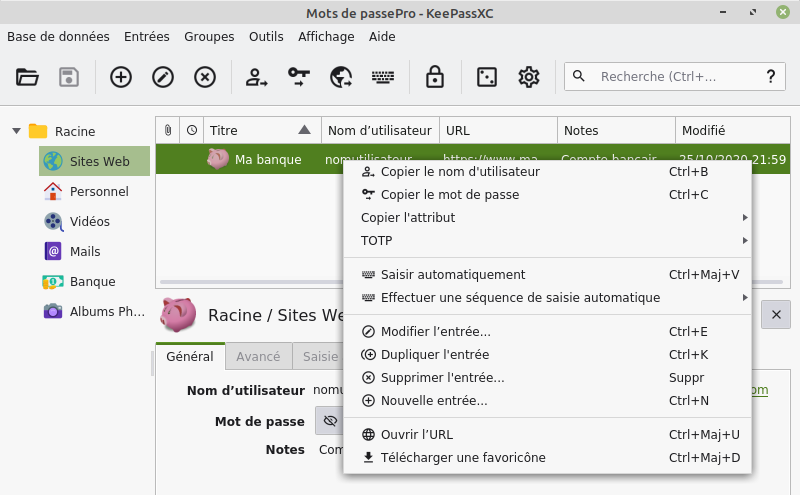Sort by attachment paperclip column header
Screen dimensions: 800x495
coord(168,130)
